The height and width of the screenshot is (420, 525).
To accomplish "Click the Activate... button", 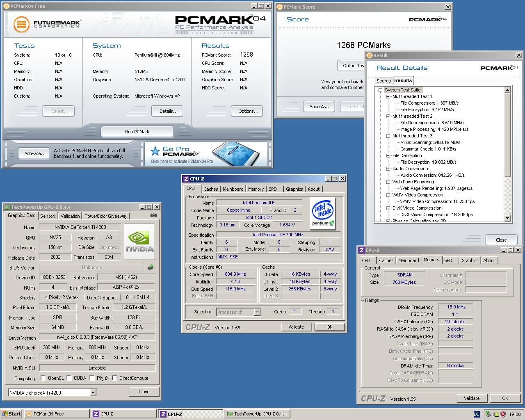I will tap(34, 153).
